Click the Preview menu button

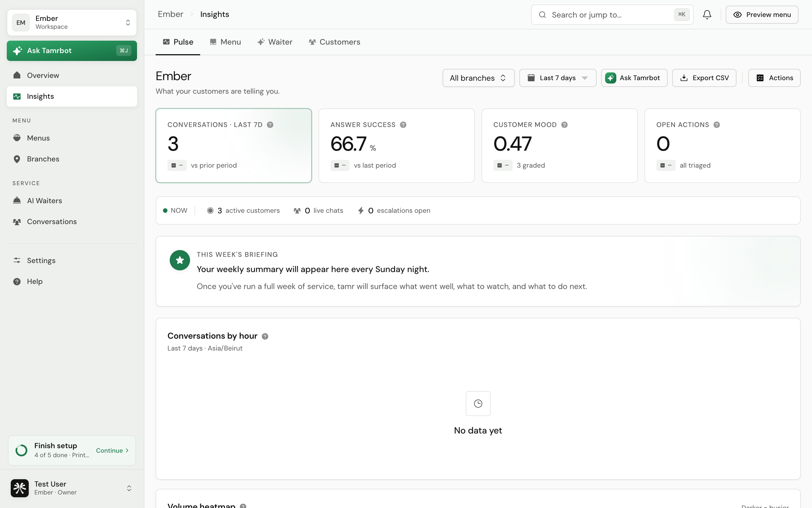[x=762, y=14]
